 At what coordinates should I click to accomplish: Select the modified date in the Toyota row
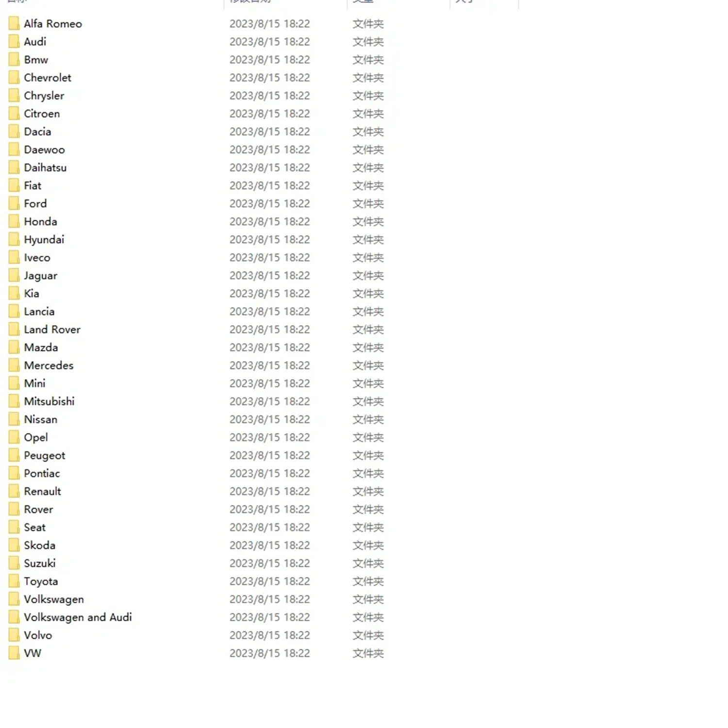(x=270, y=581)
